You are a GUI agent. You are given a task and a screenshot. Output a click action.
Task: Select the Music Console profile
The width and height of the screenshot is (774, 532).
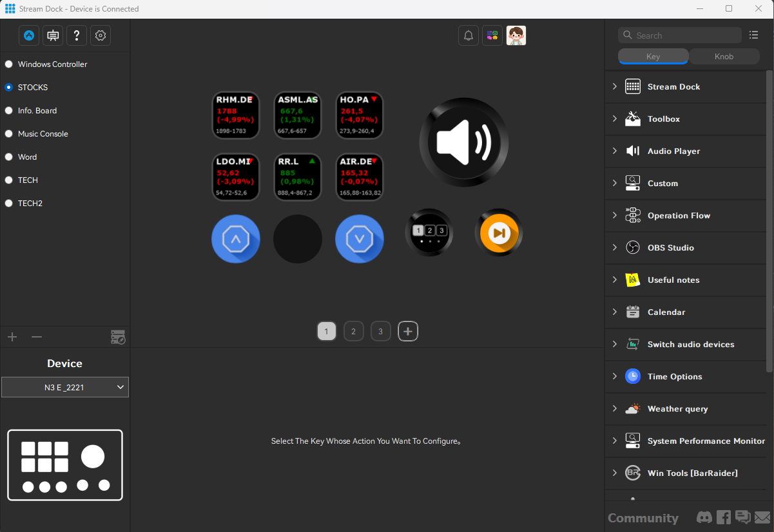[x=43, y=134]
